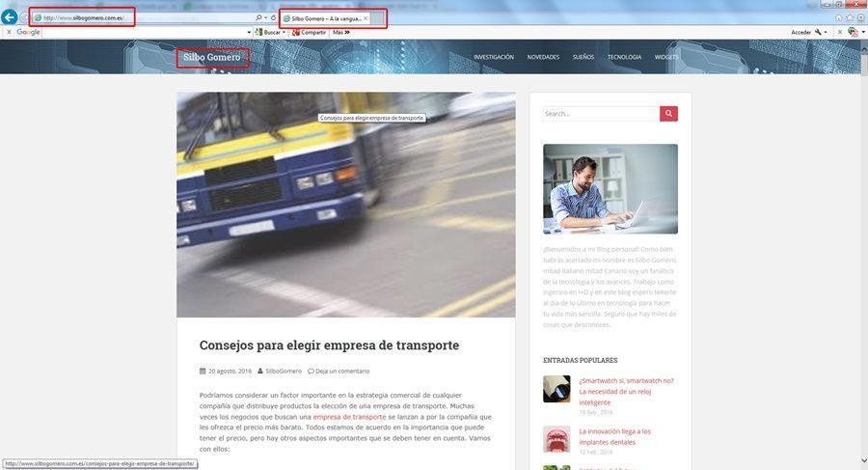Image resolution: width=868 pixels, height=470 pixels.
Task: Close the Silbo Gomero tab
Action: coord(366,18)
